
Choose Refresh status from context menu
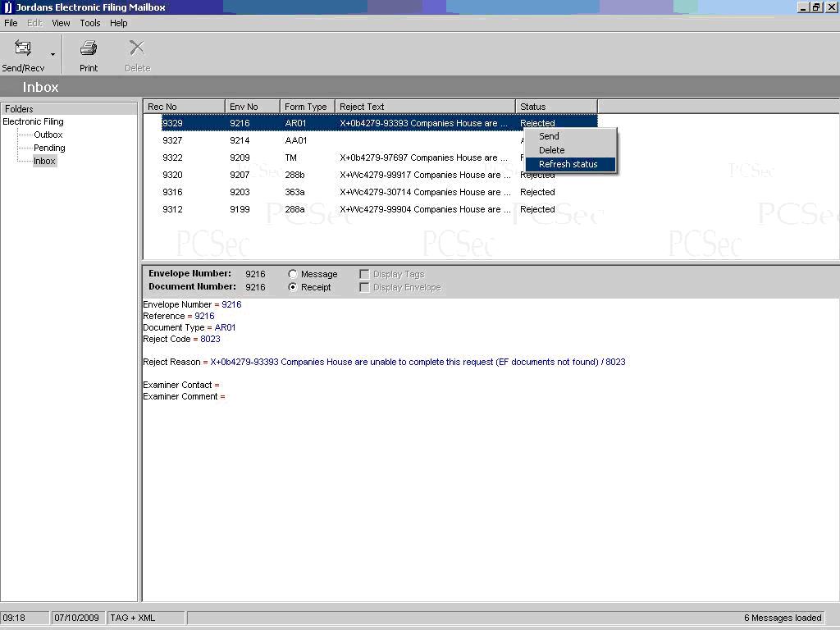click(x=568, y=164)
